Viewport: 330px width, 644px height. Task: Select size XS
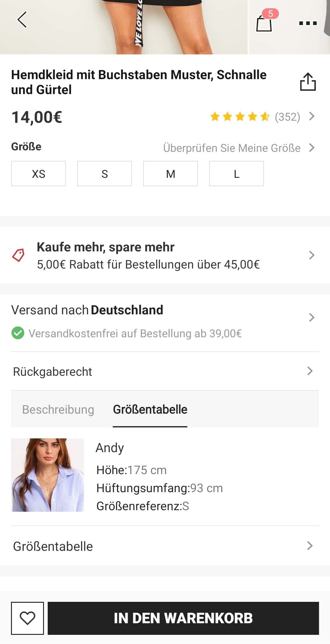[x=38, y=174]
